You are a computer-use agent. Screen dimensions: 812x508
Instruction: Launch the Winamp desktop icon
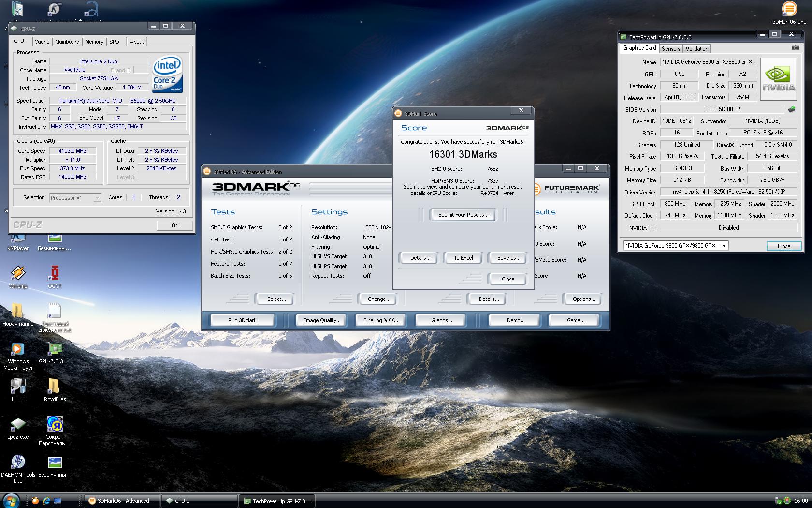click(18, 277)
